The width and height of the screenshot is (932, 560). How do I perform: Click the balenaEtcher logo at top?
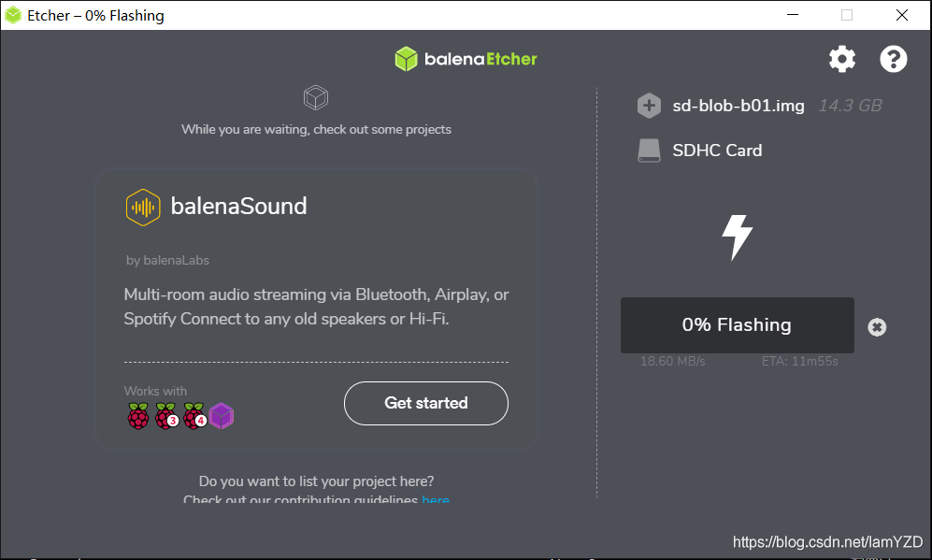(466, 59)
